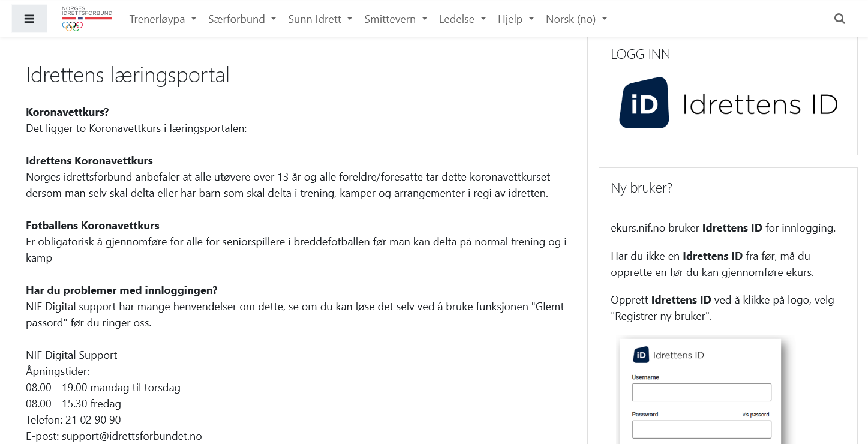Click the 'NIF Digital Support' line
The image size is (868, 444).
pyautogui.click(x=71, y=355)
